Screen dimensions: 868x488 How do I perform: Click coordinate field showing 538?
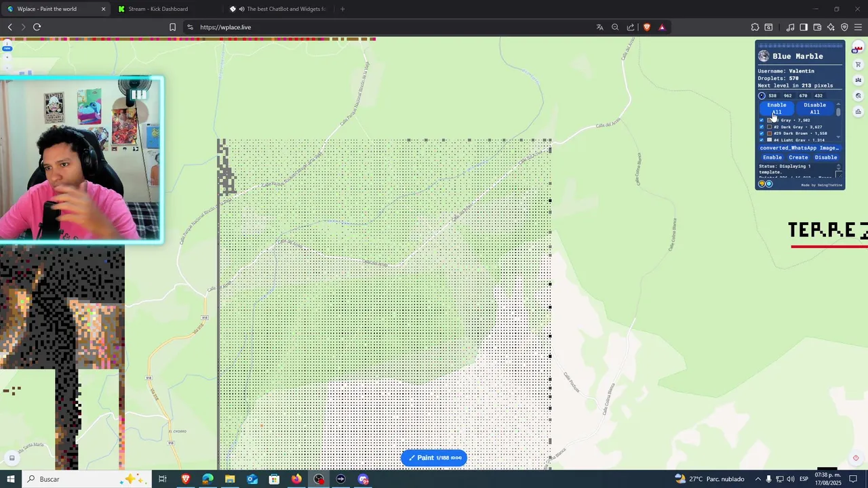click(x=772, y=96)
